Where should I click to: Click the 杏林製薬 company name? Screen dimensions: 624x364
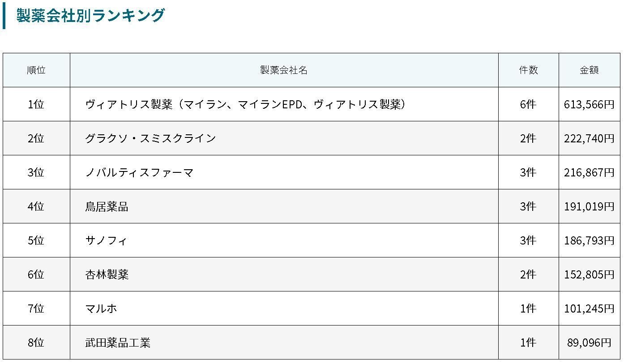tap(107, 274)
